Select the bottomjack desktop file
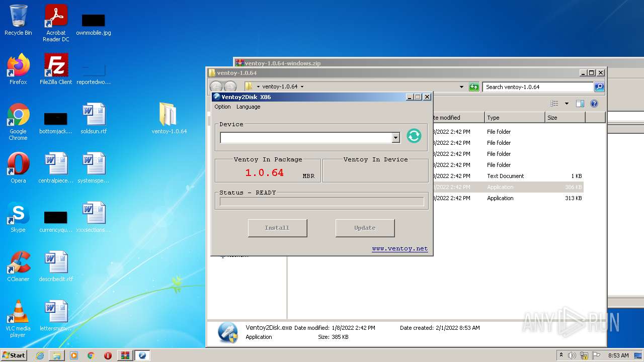The height and width of the screenshot is (362, 644). [56, 123]
